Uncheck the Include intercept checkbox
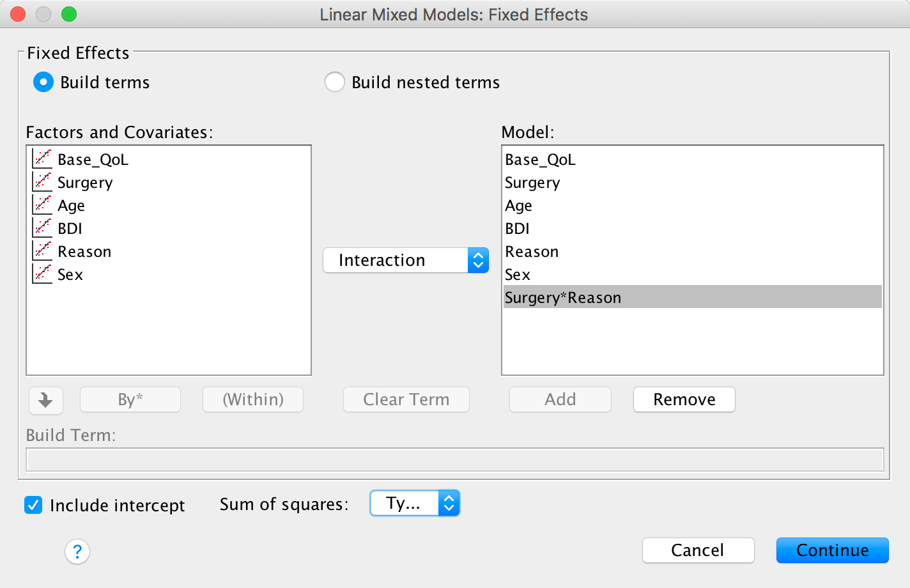The height and width of the screenshot is (588, 910). pos(33,506)
